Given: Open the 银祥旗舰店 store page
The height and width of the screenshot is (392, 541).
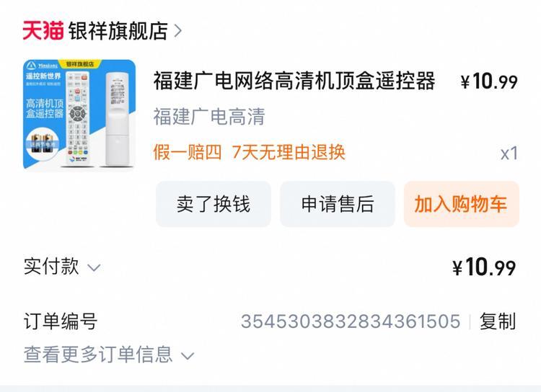Looking at the screenshot, I should coord(118,31).
